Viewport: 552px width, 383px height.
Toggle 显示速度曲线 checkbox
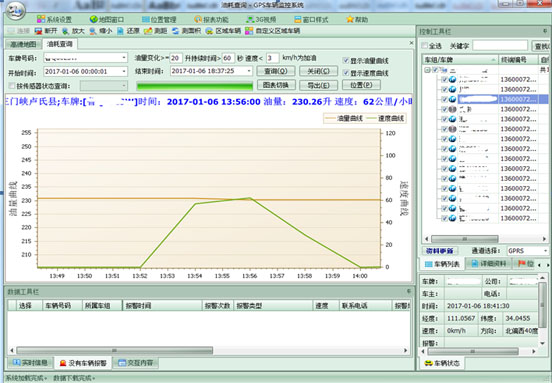[x=346, y=73]
